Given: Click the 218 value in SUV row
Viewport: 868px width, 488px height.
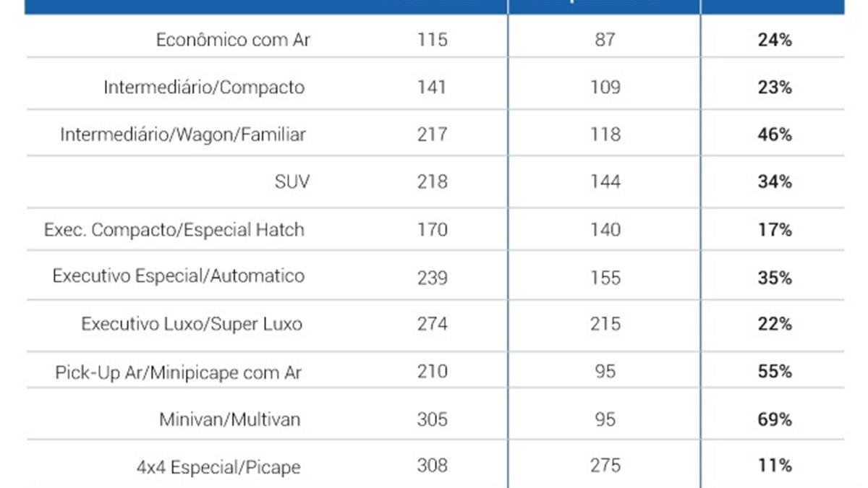Looking at the screenshot, I should pyautogui.click(x=432, y=181).
